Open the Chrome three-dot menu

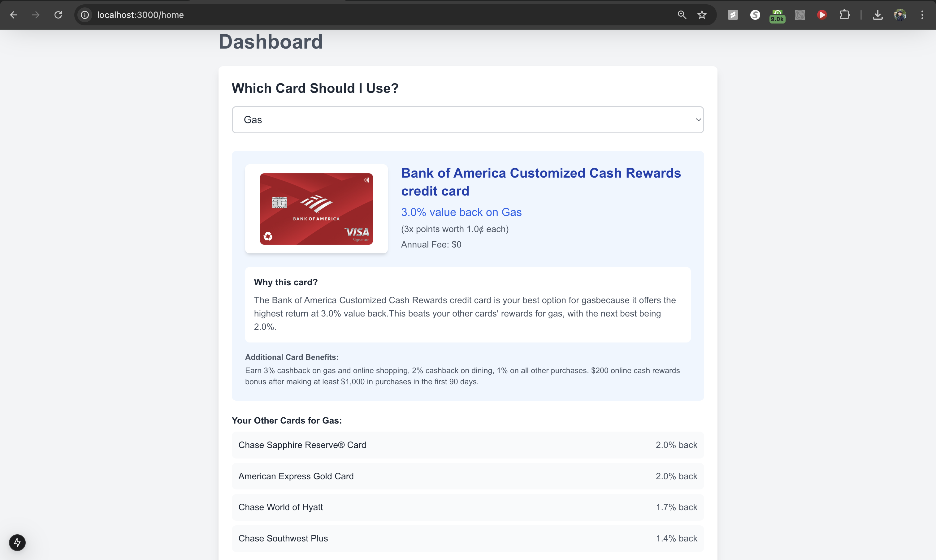922,15
